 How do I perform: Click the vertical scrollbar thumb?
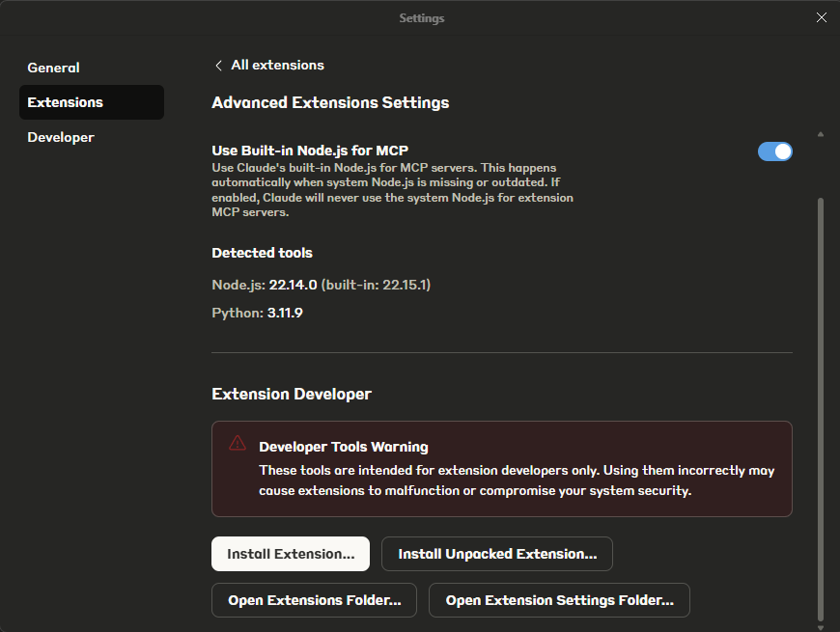tap(821, 405)
